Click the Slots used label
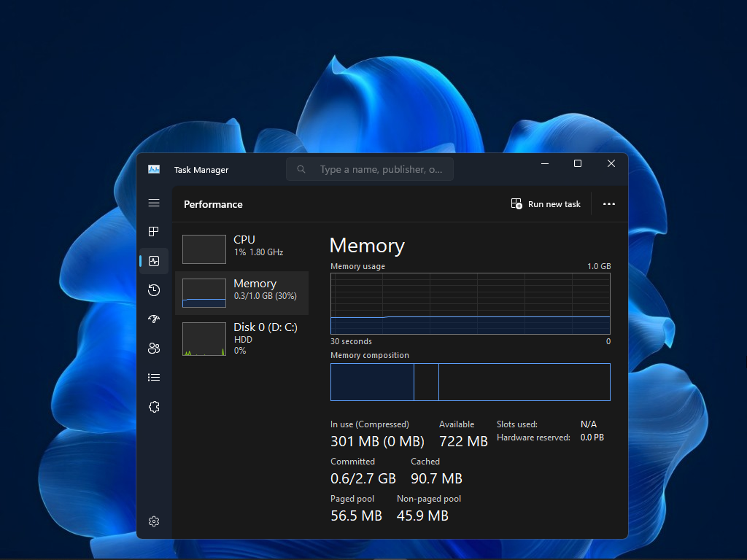The height and width of the screenshot is (560, 747). (517, 424)
